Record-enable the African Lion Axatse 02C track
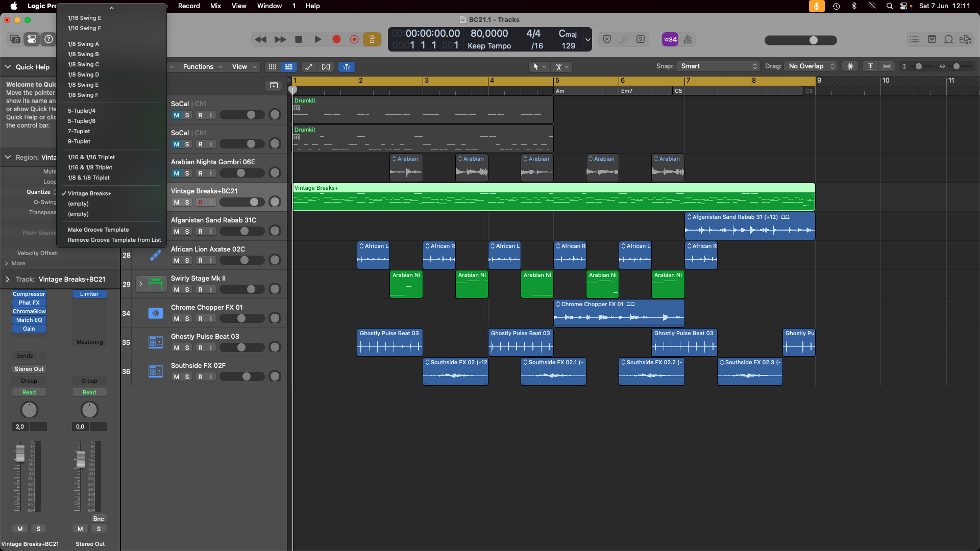Viewport: 980px width, 551px height. click(200, 261)
